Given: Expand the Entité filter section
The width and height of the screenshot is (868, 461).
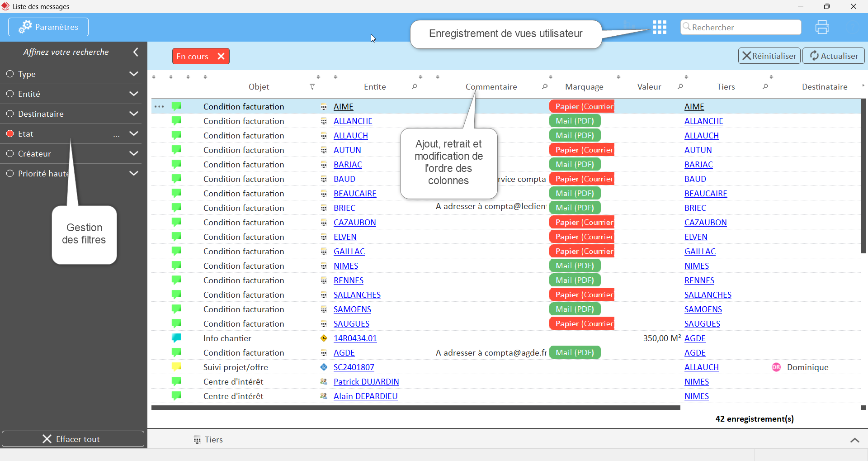Looking at the screenshot, I should 134,94.
